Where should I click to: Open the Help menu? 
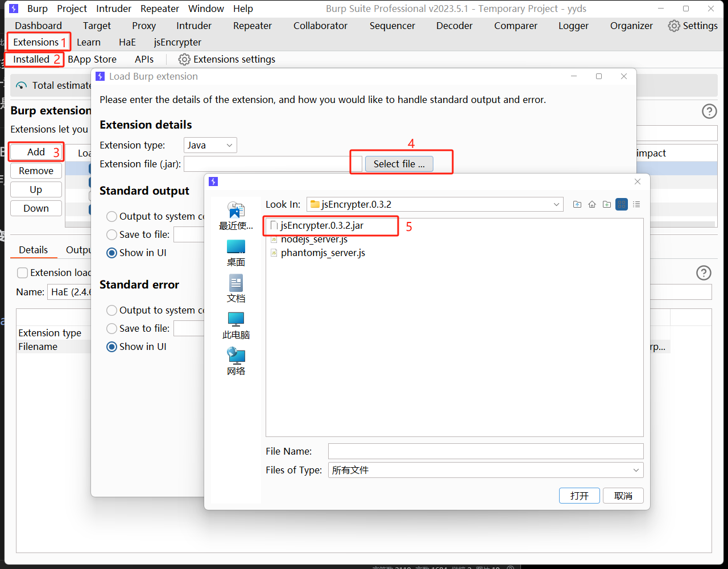click(x=243, y=9)
